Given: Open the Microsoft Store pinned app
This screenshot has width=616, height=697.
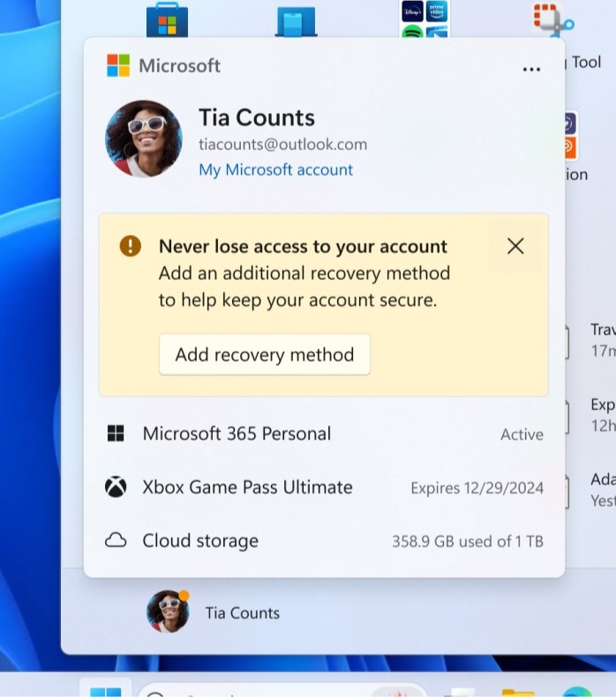Looking at the screenshot, I should pyautogui.click(x=167, y=20).
